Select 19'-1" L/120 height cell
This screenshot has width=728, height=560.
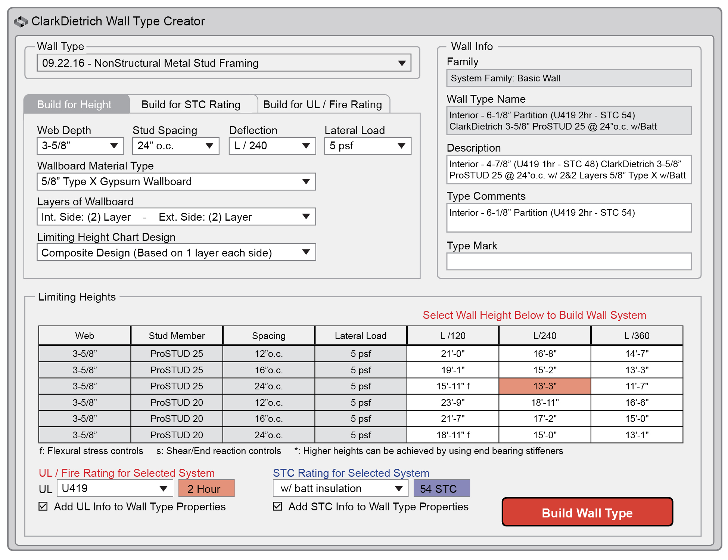(453, 370)
